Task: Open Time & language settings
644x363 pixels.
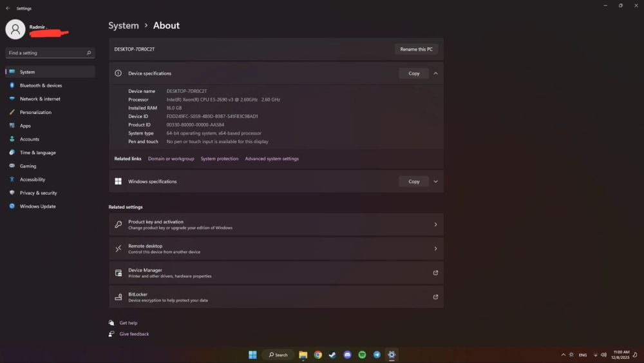Action: (x=50, y=153)
